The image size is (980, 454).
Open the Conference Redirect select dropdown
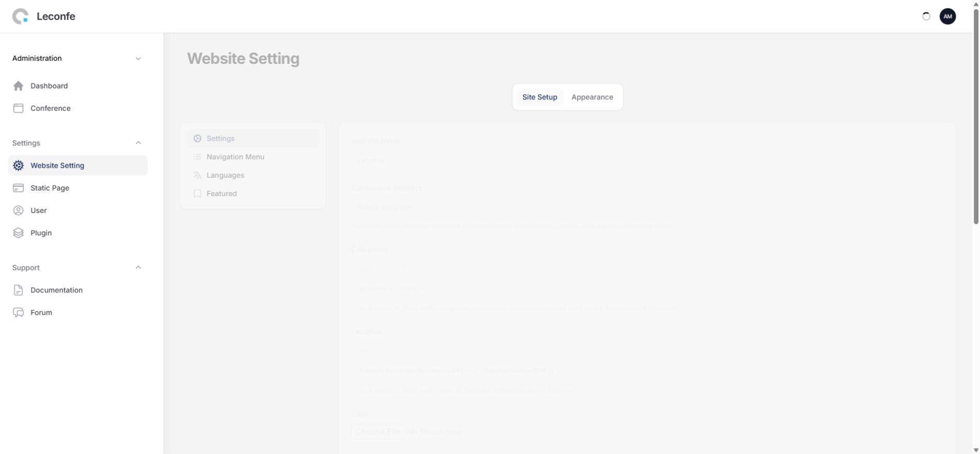click(647, 207)
